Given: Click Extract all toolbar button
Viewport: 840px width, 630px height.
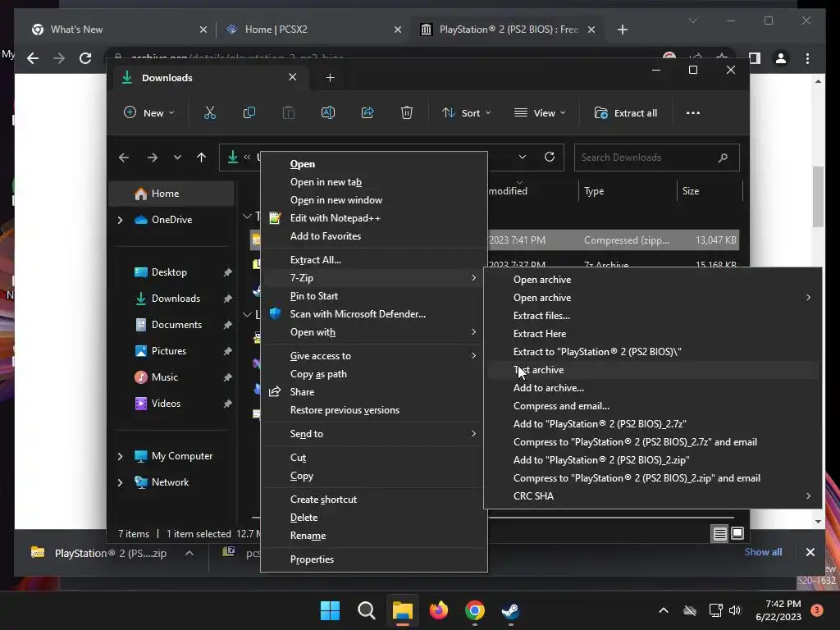Looking at the screenshot, I should tap(626, 113).
